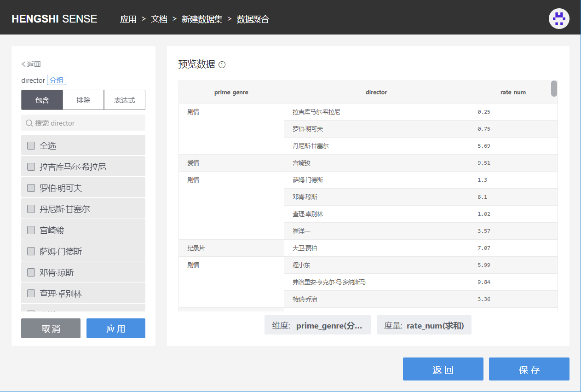The image size is (581, 392).
Task: Click the director column header
Action: [x=376, y=92]
